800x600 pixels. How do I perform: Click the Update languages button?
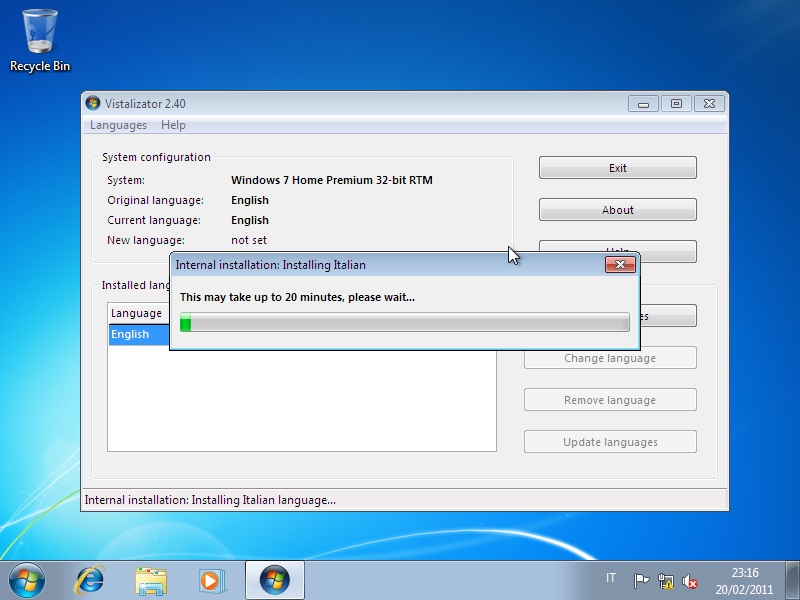610,442
